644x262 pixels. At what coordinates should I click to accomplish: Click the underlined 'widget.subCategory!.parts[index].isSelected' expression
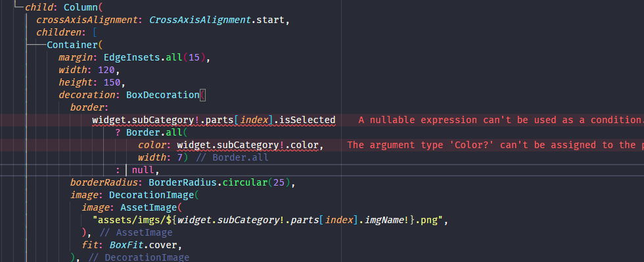(x=214, y=120)
